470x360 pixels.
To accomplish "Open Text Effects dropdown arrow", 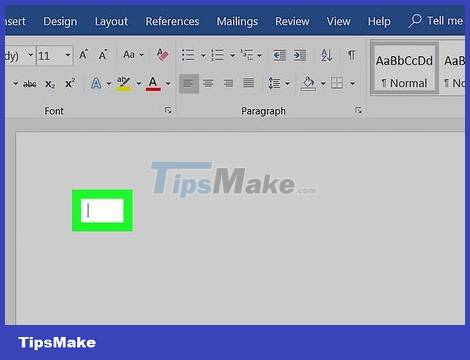I will tap(109, 84).
